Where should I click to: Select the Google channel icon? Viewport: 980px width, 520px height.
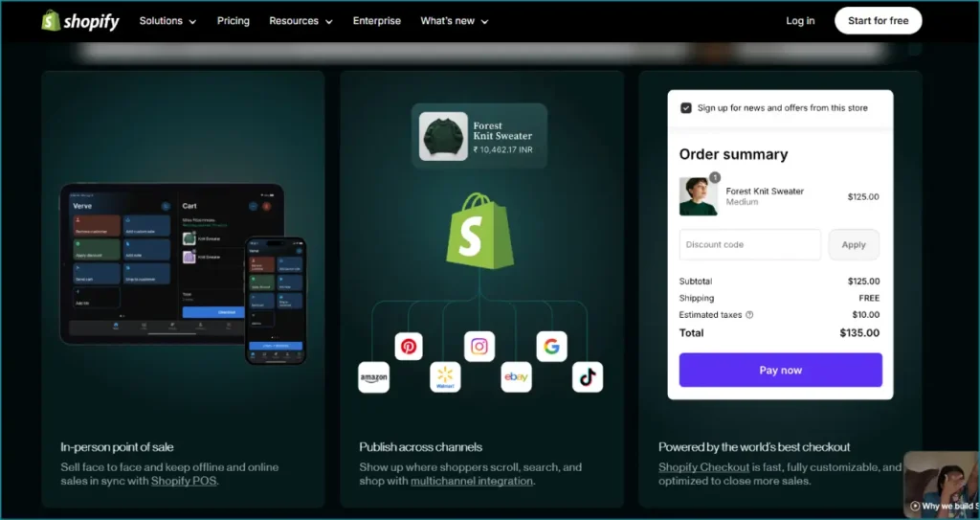click(x=551, y=346)
